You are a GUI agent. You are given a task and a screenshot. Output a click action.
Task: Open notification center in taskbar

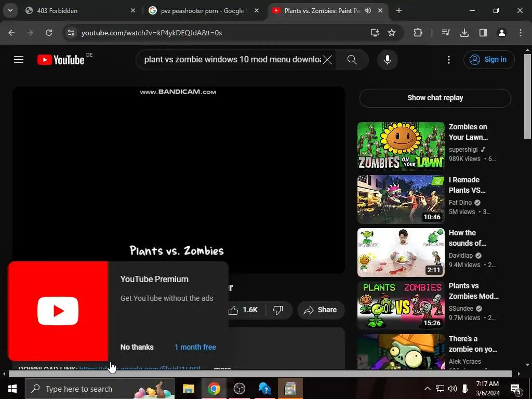[x=516, y=389]
